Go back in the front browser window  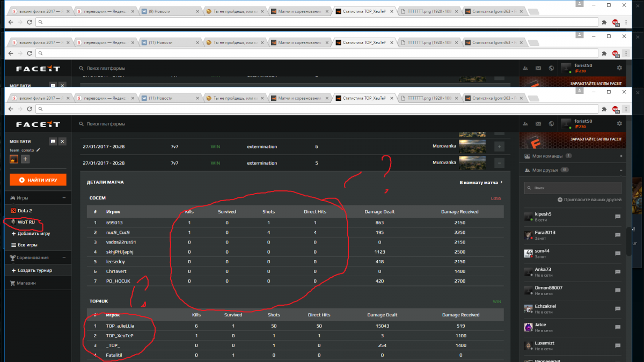point(10,109)
